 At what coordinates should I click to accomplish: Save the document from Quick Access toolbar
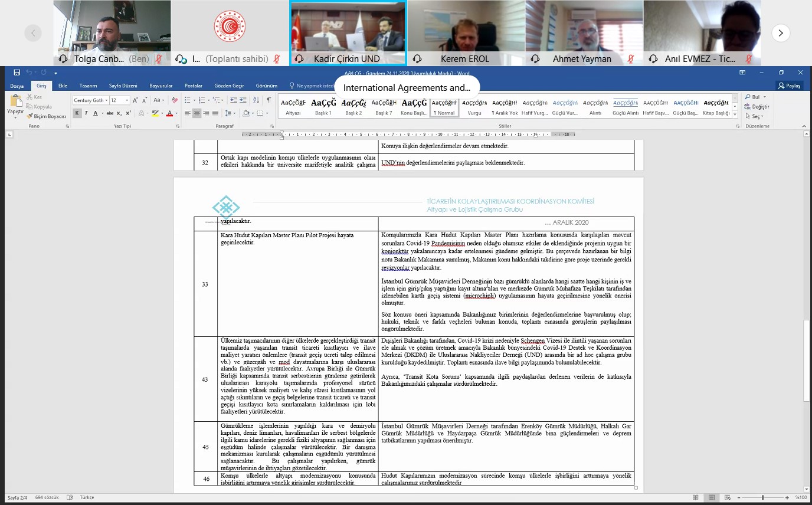17,73
